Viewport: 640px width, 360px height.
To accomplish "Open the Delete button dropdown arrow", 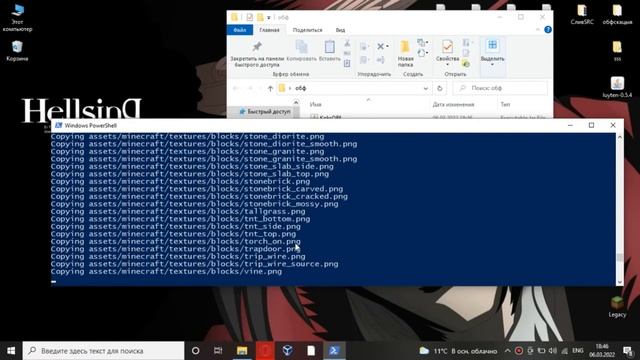I will pos(387,47).
